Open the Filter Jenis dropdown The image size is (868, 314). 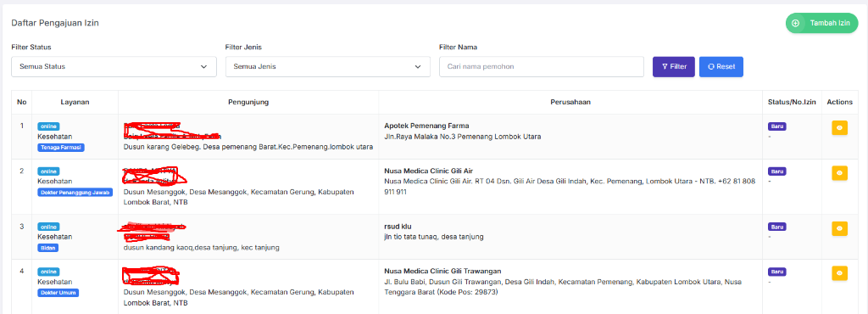(328, 66)
